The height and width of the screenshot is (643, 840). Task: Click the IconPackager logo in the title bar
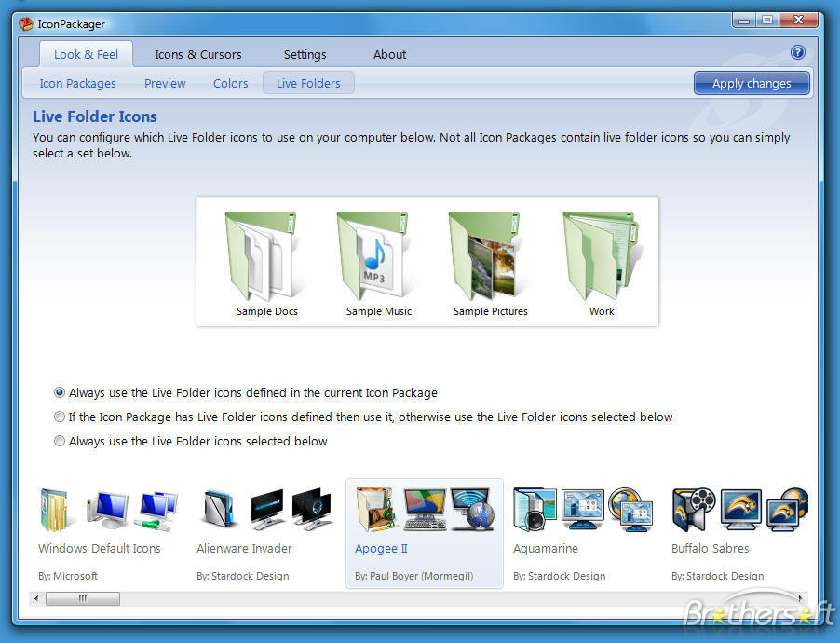[25, 23]
